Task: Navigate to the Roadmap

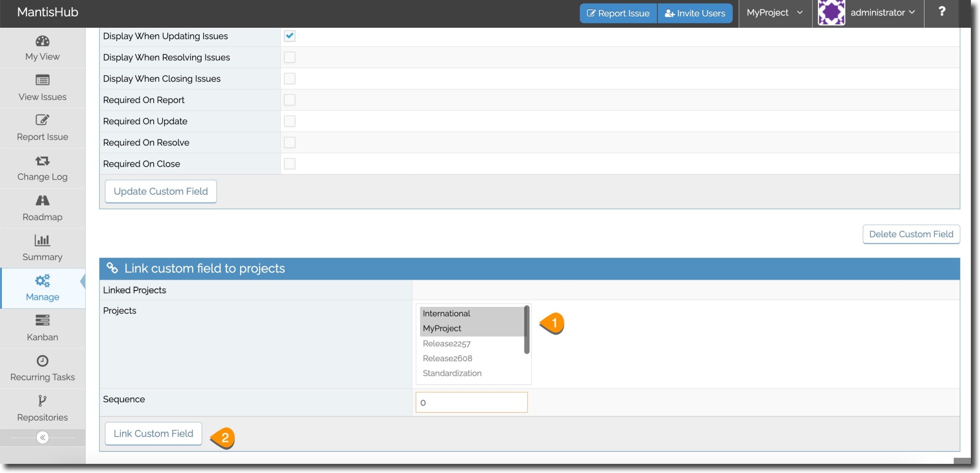Action: click(x=42, y=208)
